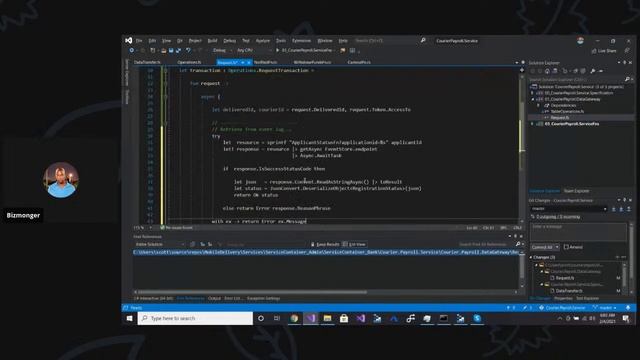Click the Search (Ctrl+Q) box in title bar

coord(390,40)
